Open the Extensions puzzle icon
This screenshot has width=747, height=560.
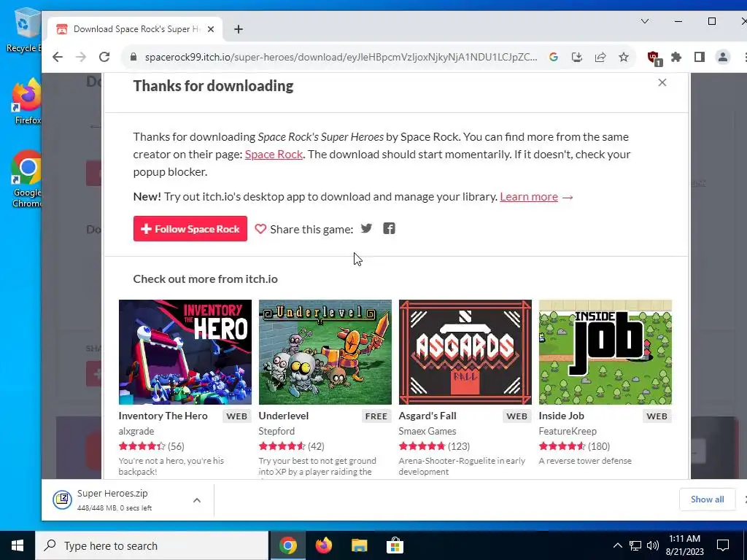676,57
